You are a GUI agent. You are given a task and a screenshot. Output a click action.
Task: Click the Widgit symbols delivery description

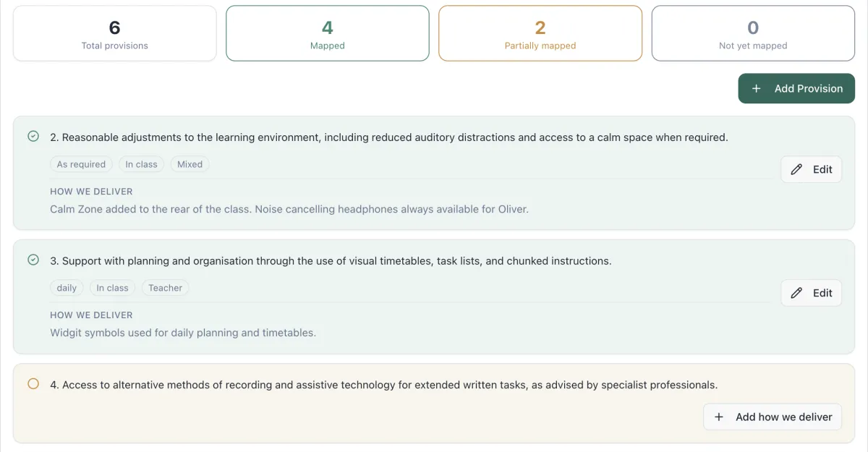click(182, 333)
